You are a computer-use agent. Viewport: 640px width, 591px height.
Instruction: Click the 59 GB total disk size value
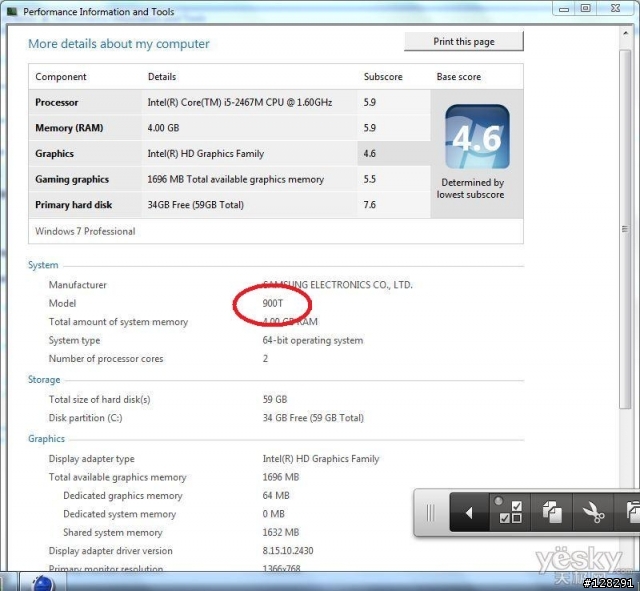[275, 400]
